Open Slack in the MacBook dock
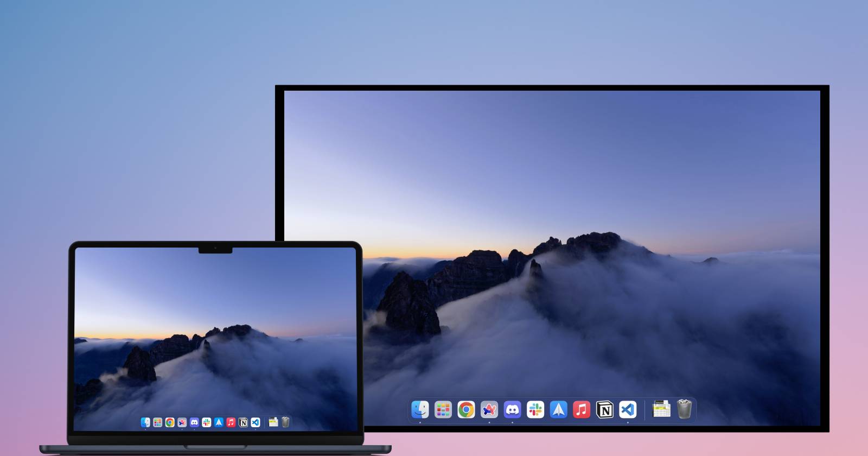 (207, 422)
